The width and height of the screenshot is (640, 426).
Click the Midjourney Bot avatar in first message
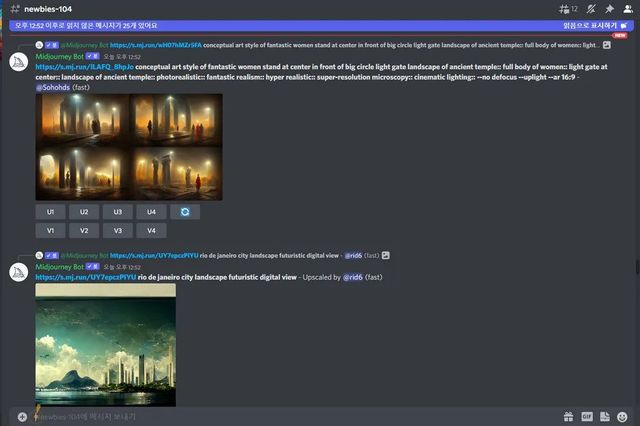(x=18, y=62)
